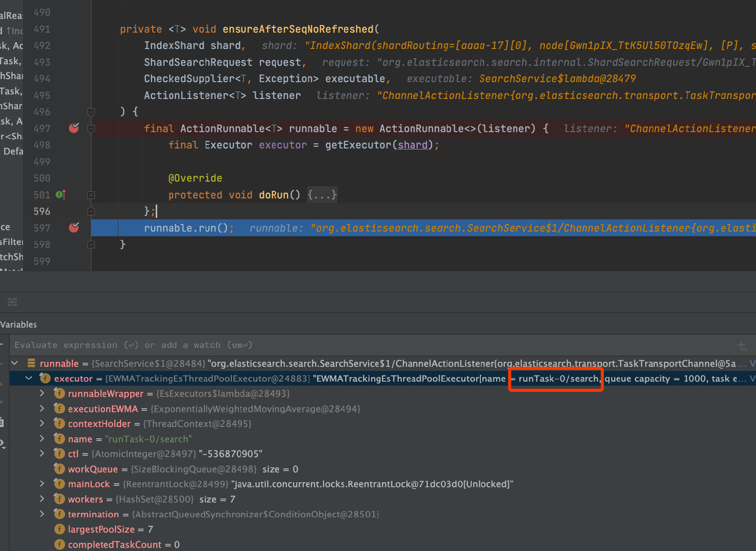Click the overriding method gutter icon at line 501
Screen dimensions: 756x551
(61, 194)
